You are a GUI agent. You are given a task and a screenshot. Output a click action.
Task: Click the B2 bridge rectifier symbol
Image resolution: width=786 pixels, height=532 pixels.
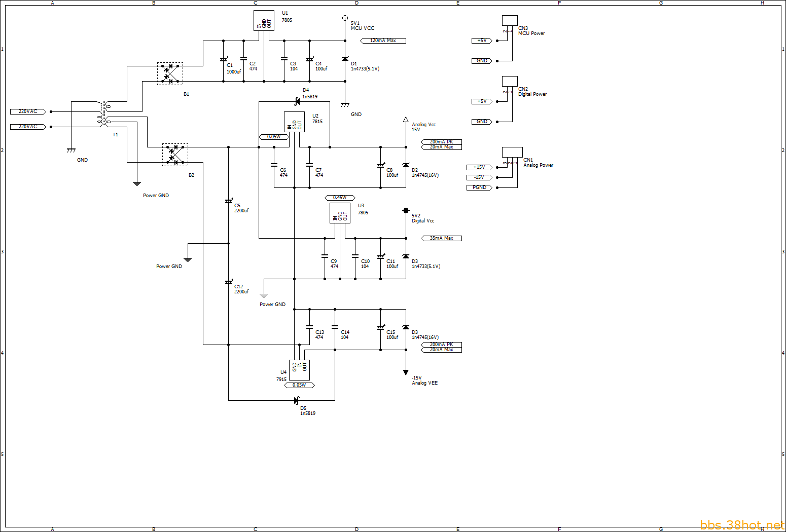(x=175, y=155)
